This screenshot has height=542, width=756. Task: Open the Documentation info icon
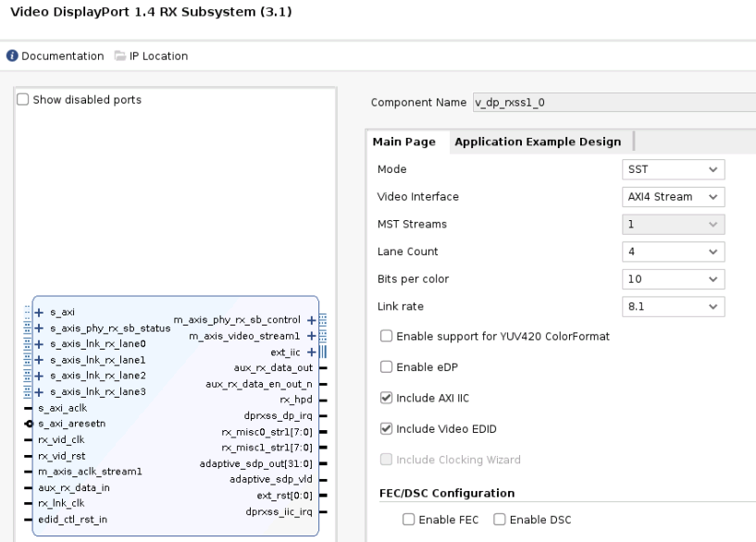click(x=12, y=55)
